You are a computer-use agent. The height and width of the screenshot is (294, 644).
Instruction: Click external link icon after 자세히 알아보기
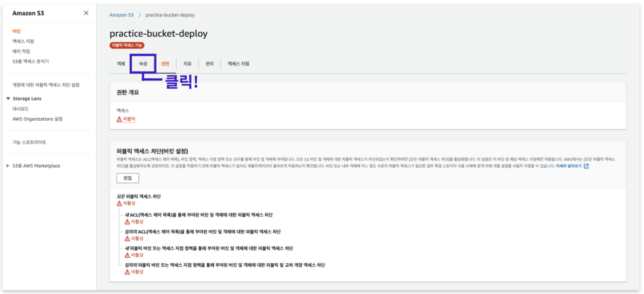(586, 166)
